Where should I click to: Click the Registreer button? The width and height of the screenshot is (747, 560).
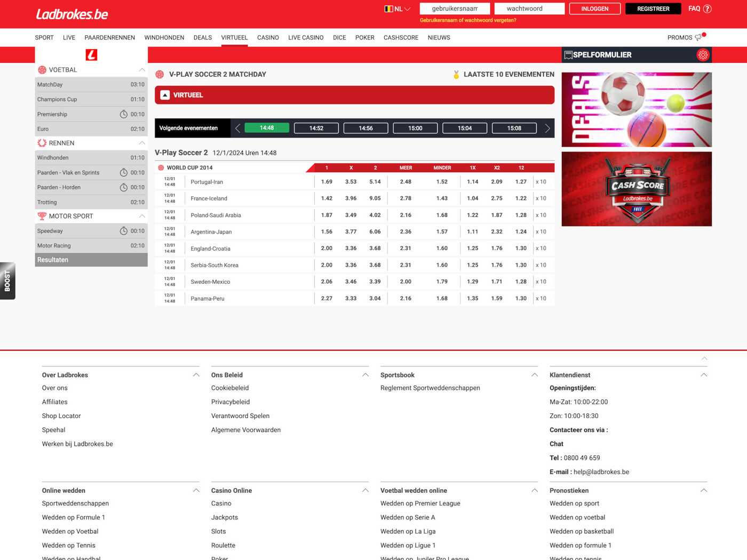[x=653, y=9]
